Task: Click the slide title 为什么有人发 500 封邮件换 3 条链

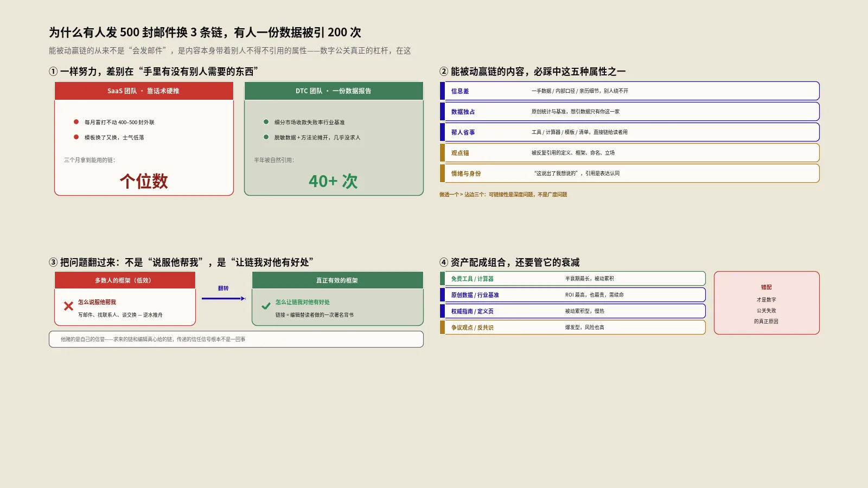Action: pyautogui.click(x=205, y=33)
